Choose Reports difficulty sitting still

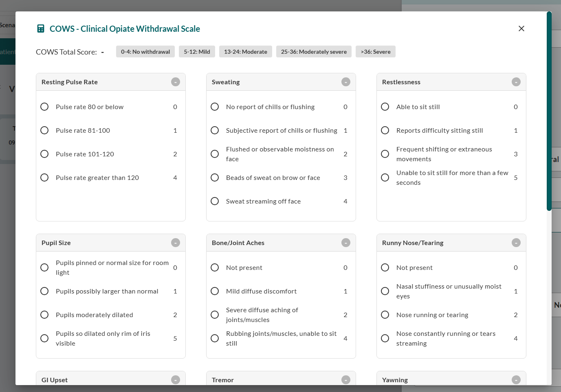click(385, 130)
